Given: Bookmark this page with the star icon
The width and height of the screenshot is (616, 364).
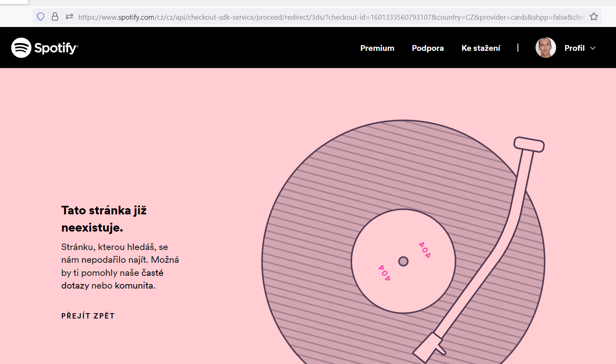Looking at the screenshot, I should coord(594,16).
